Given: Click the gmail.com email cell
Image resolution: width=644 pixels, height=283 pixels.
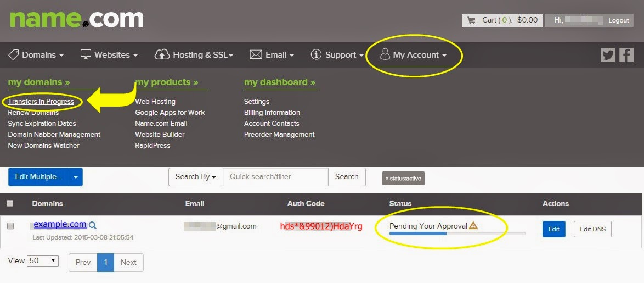Looking at the screenshot, I should [220, 226].
